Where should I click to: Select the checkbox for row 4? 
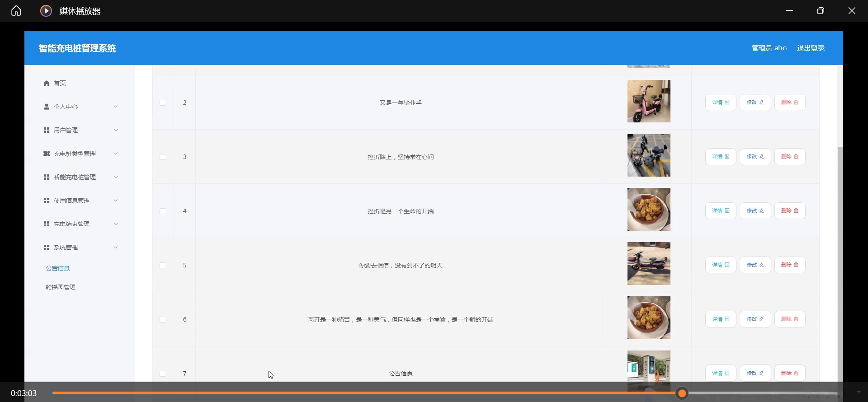(x=163, y=211)
